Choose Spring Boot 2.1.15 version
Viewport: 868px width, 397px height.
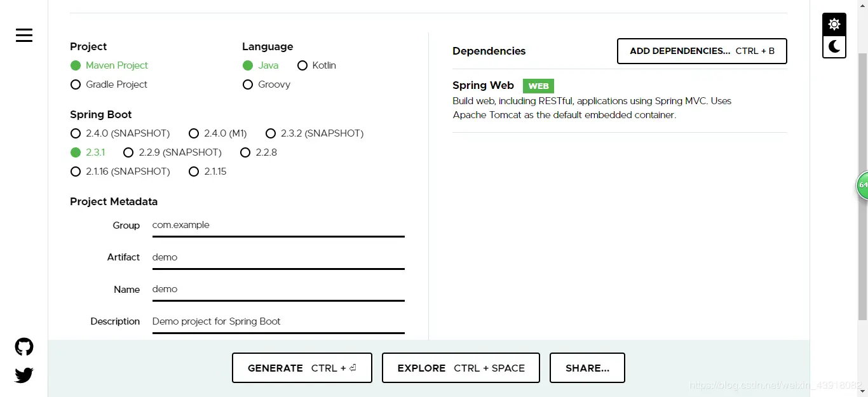pyautogui.click(x=194, y=172)
